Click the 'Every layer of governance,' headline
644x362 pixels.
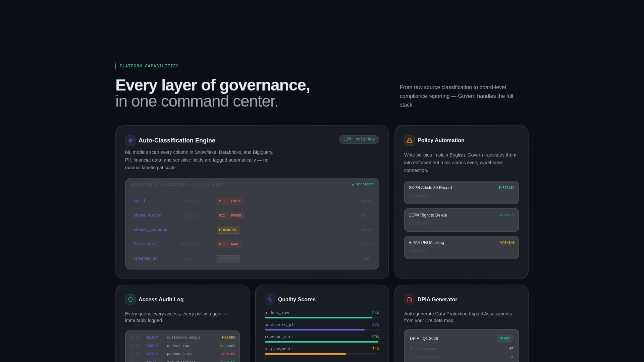[213, 85]
